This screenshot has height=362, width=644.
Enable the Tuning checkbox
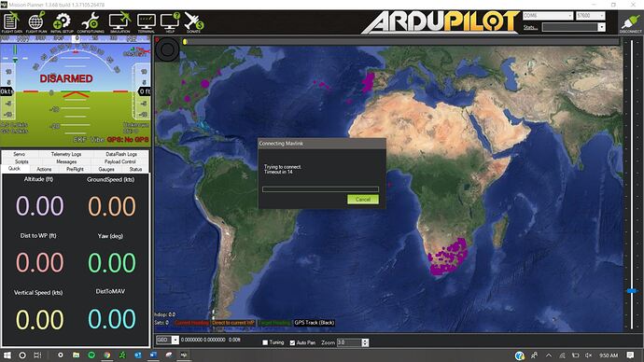[265, 342]
